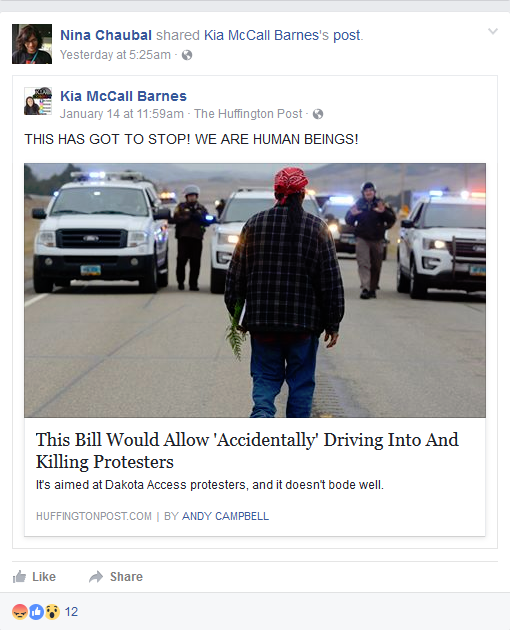Like the post with thumbs-up button
This screenshot has height=630, width=510.
34,577
